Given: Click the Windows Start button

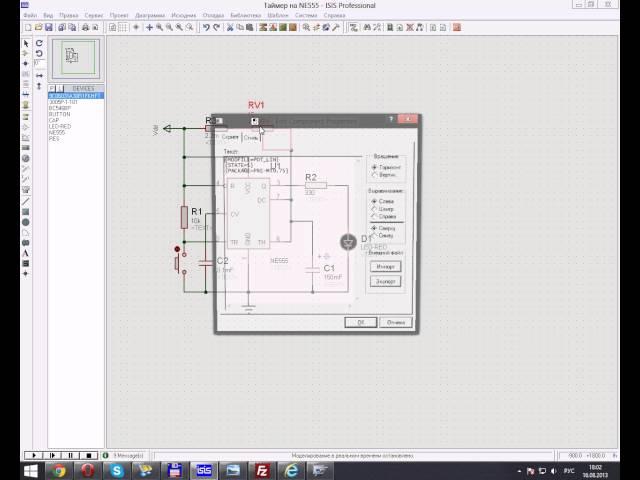Looking at the screenshot, I should 31,471.
